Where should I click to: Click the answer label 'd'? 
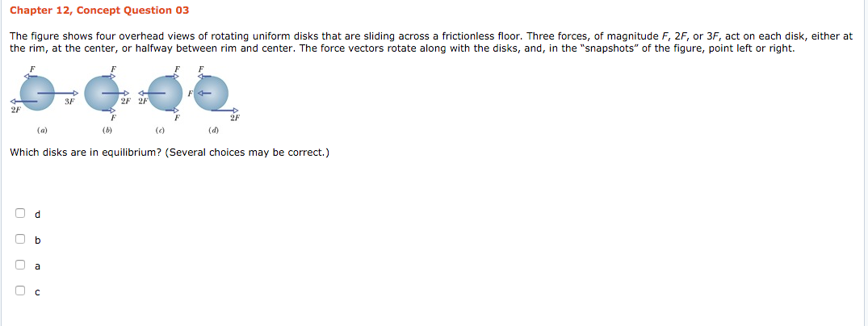(37, 214)
